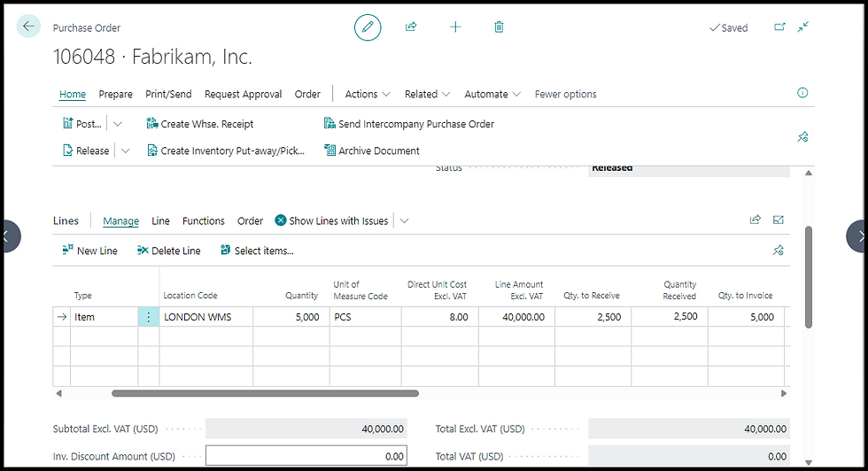The width and height of the screenshot is (868, 471).
Task: Click the PCS unit of measure cell
Action: click(x=365, y=317)
